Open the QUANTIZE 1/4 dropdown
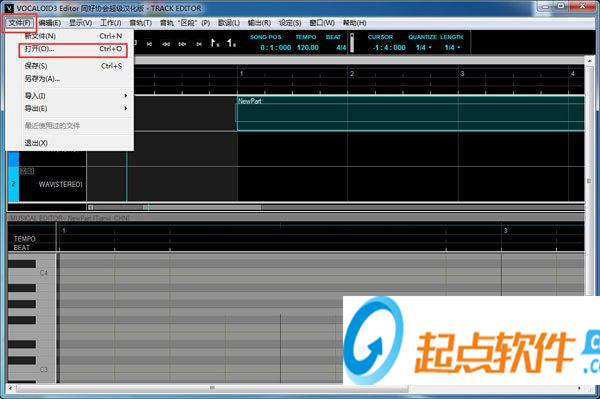Viewport: 600px width, 399px height. 424,47
